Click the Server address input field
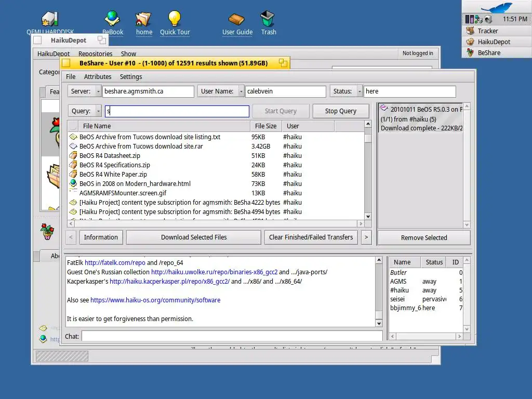The height and width of the screenshot is (399, 532). 148,91
